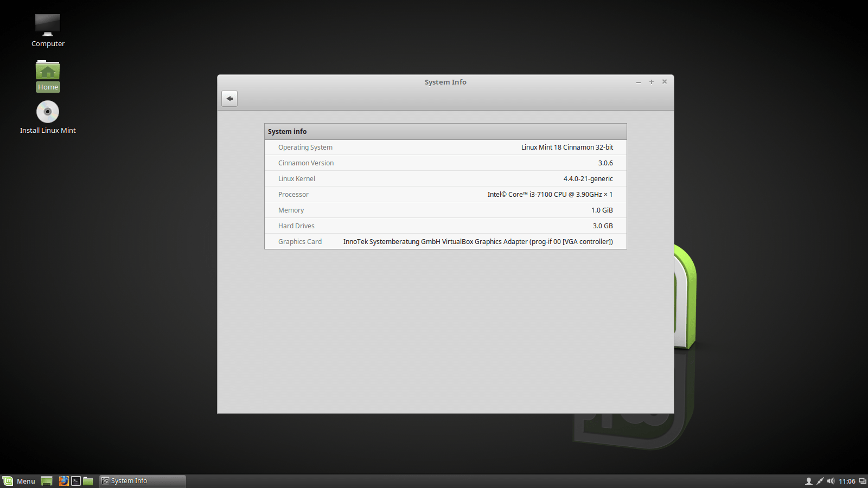Select the InnoTek VirtualBox Graphics Adapter value

tap(478, 242)
